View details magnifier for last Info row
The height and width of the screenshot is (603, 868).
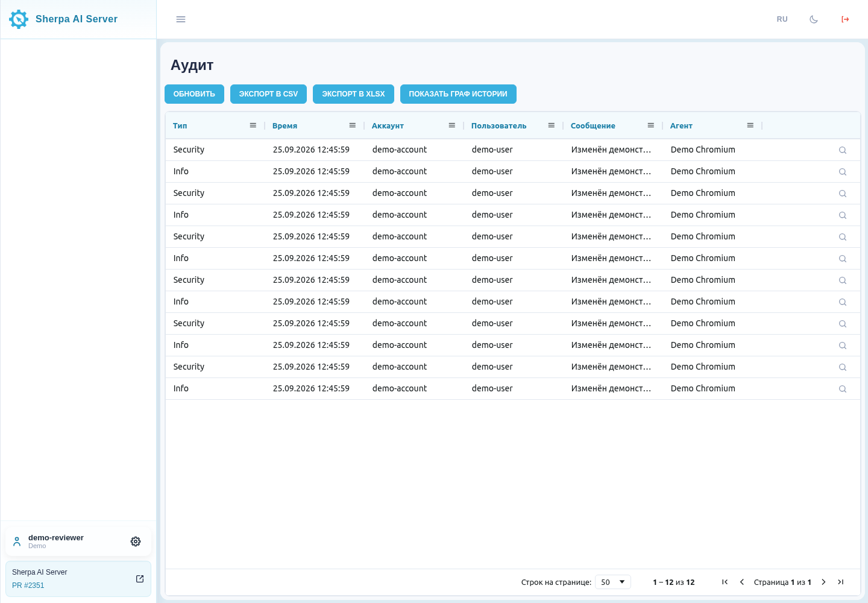click(843, 389)
